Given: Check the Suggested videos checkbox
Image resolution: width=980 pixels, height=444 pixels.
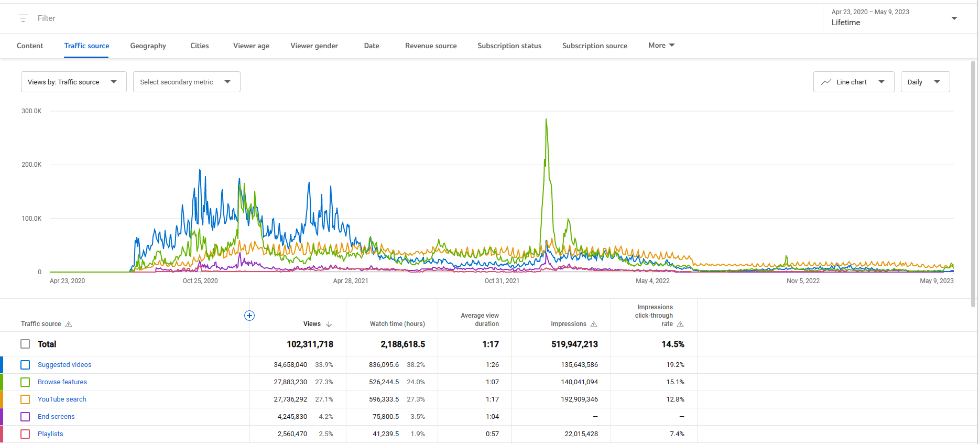Looking at the screenshot, I should point(25,365).
